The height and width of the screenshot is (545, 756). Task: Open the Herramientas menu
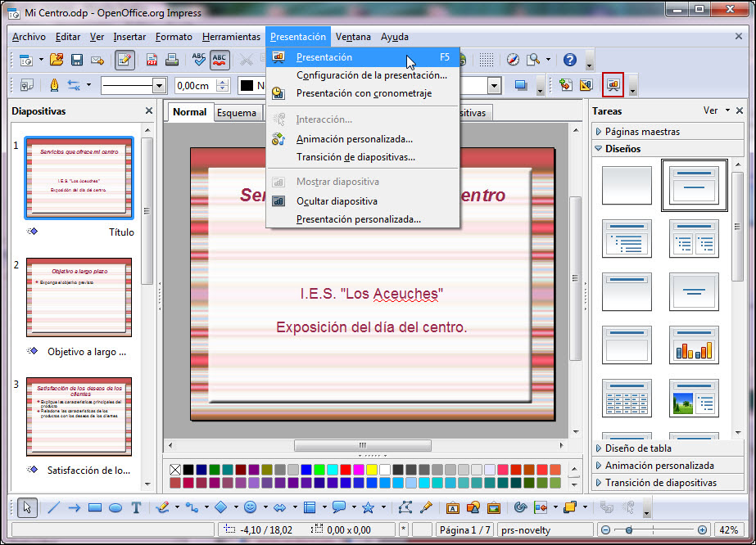pyautogui.click(x=232, y=37)
